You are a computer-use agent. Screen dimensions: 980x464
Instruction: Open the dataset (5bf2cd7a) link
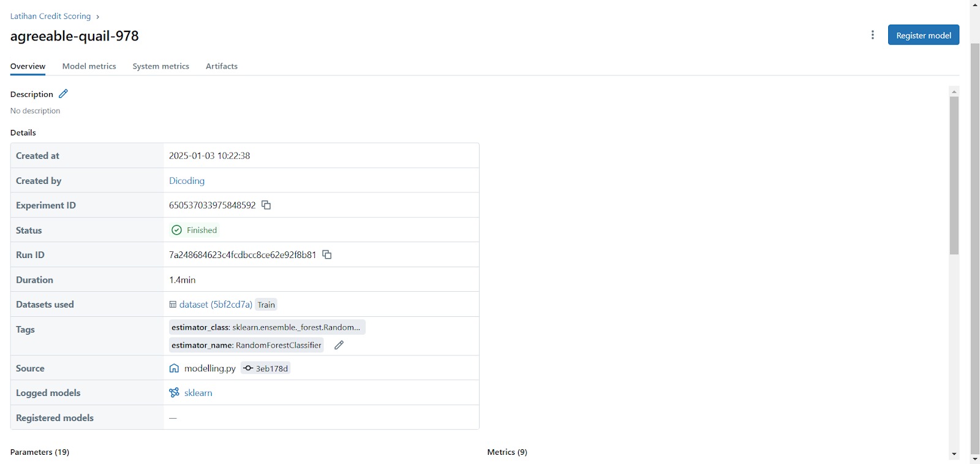pyautogui.click(x=216, y=305)
